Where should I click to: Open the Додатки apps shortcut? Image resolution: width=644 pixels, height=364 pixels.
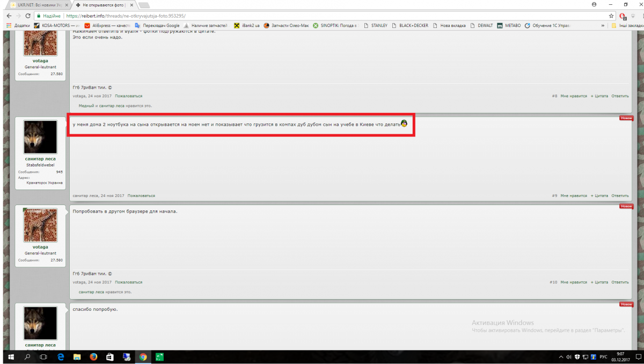tap(18, 25)
